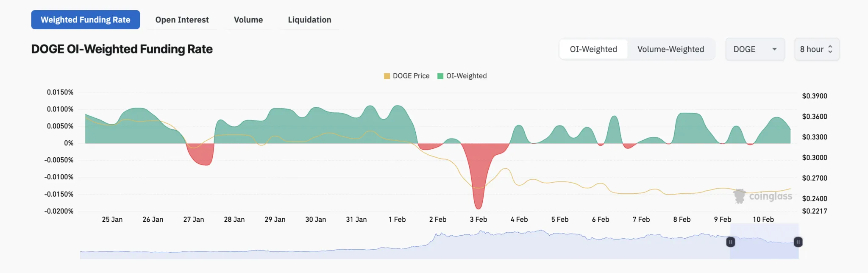Switch to the Open Interest tab

coord(182,19)
